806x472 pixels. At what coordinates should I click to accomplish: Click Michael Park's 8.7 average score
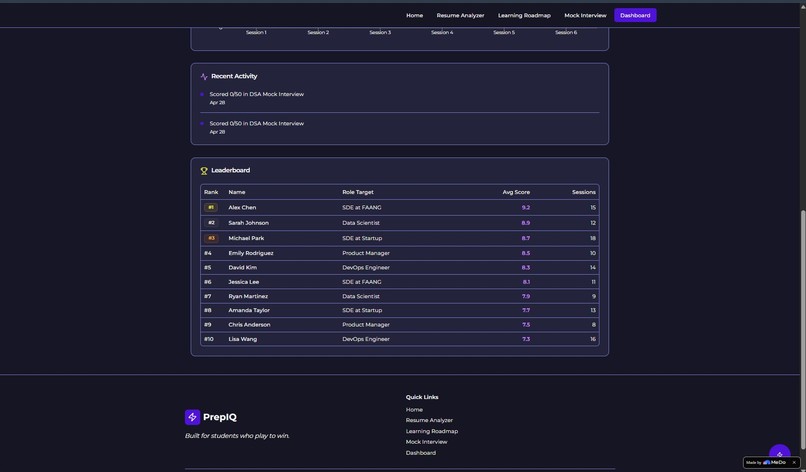point(525,239)
